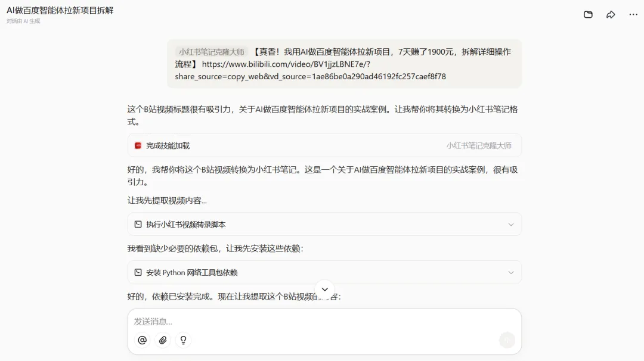This screenshot has width=644, height=361.
Task: Expand the 执行小红书视频转录脚本 chevron
Action: click(511, 225)
